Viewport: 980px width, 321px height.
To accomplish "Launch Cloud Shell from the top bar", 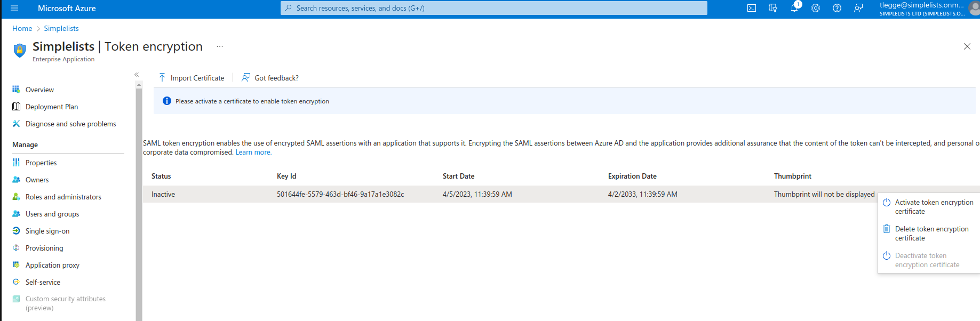I will [752, 8].
